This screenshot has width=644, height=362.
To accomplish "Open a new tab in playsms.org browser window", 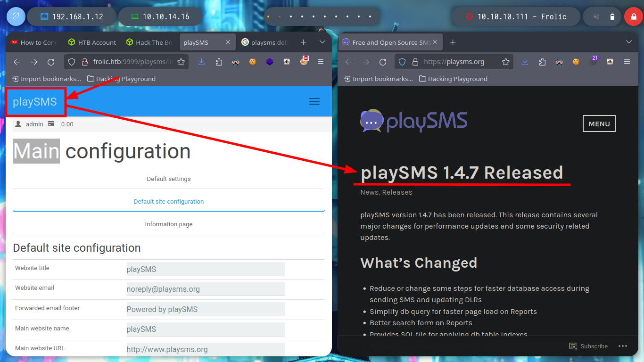I will click(453, 42).
